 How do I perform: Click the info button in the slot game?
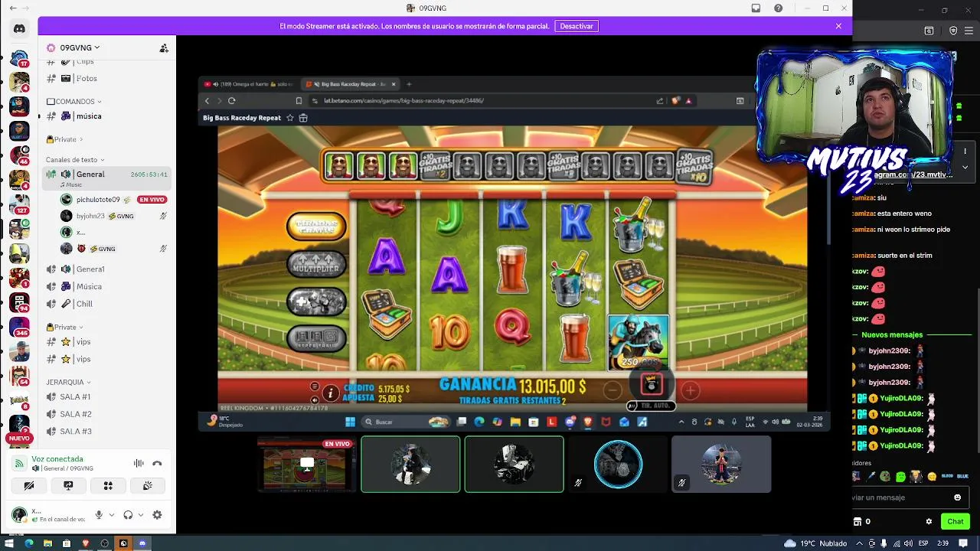(x=330, y=393)
